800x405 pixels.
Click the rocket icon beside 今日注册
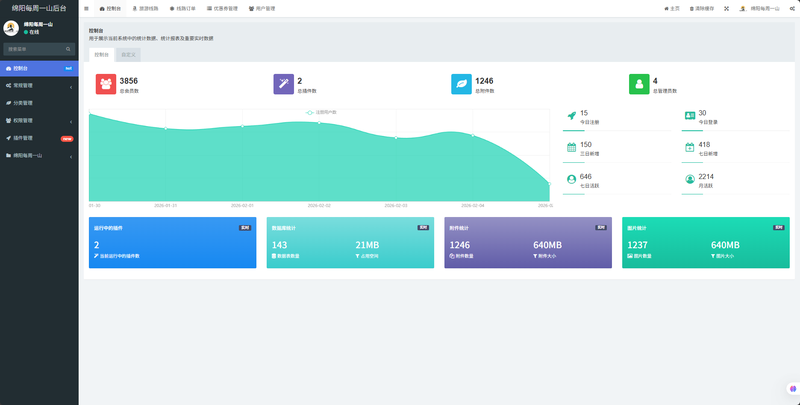click(x=571, y=116)
